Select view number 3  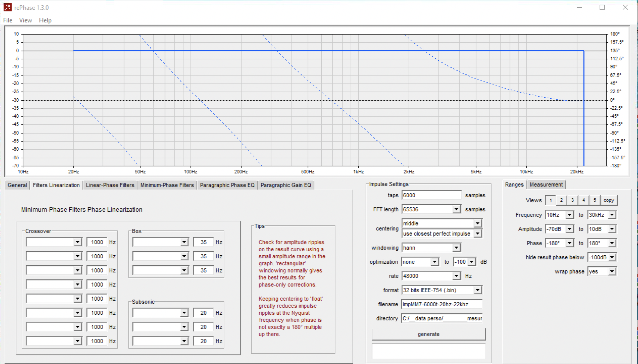click(x=572, y=200)
